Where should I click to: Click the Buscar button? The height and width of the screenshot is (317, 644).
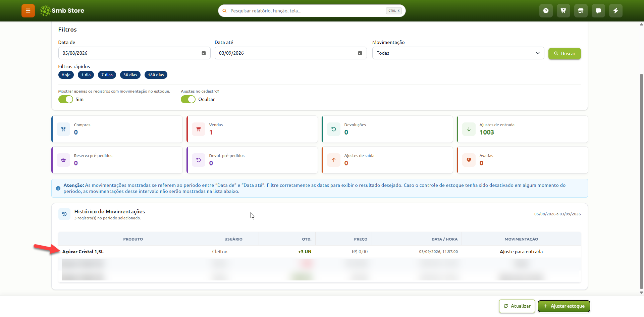565,54
